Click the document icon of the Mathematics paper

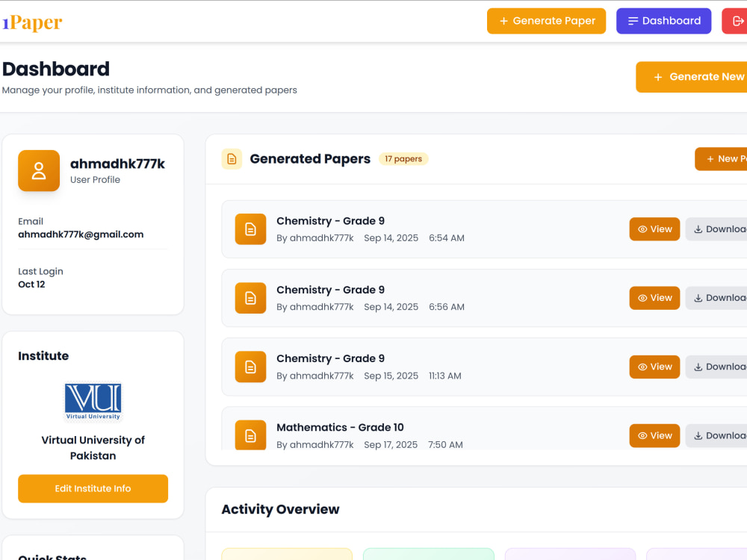click(250, 435)
